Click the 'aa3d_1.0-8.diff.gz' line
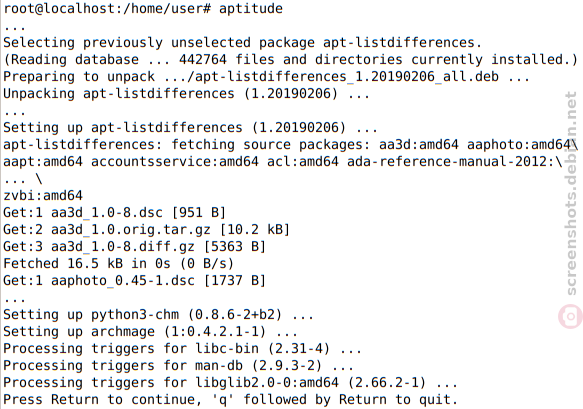Screen dimensions: 583x409 pos(135,246)
